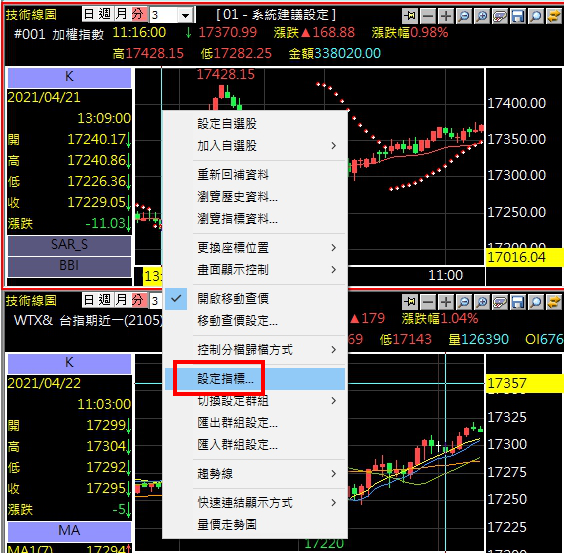Uncheck the 開啟移動查價 menu option
The width and height of the screenshot is (564, 553).
pos(255,299)
